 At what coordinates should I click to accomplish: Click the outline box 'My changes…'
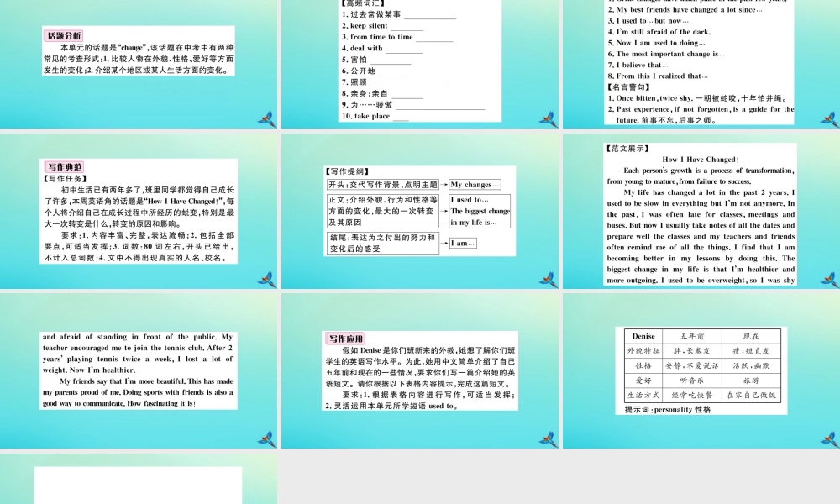475,185
